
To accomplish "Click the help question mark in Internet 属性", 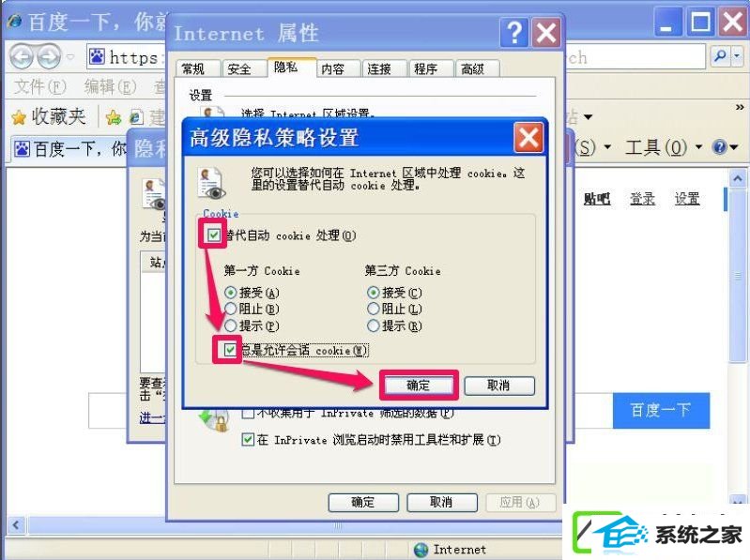I will pyautogui.click(x=514, y=33).
